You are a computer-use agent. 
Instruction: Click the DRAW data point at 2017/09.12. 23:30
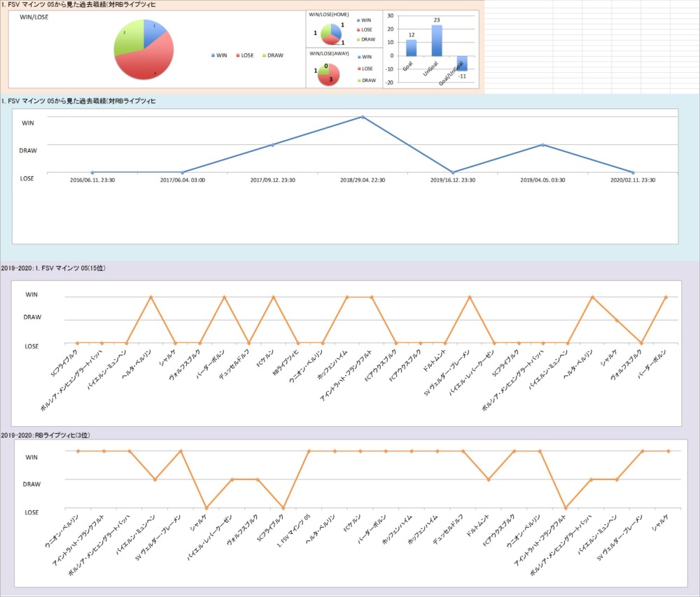pyautogui.click(x=273, y=145)
